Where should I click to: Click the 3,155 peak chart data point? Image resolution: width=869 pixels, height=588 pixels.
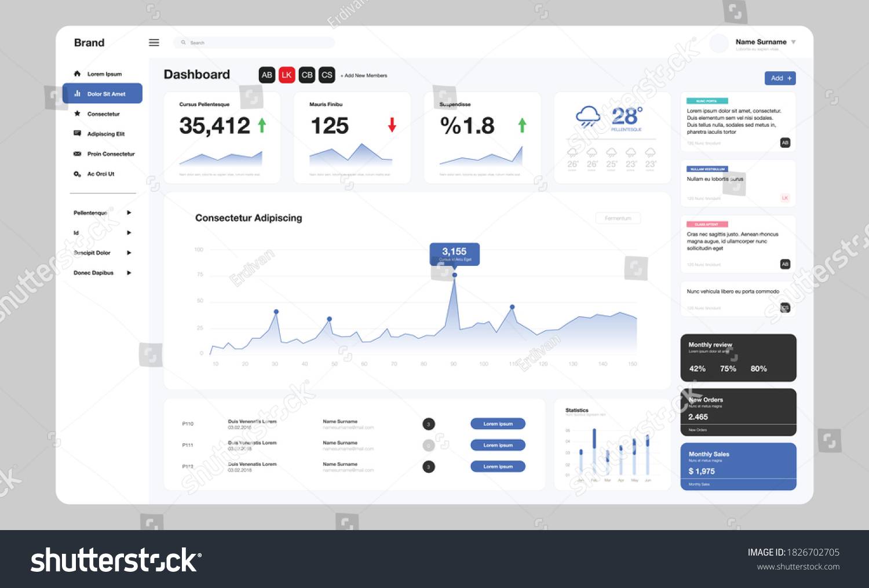click(454, 275)
